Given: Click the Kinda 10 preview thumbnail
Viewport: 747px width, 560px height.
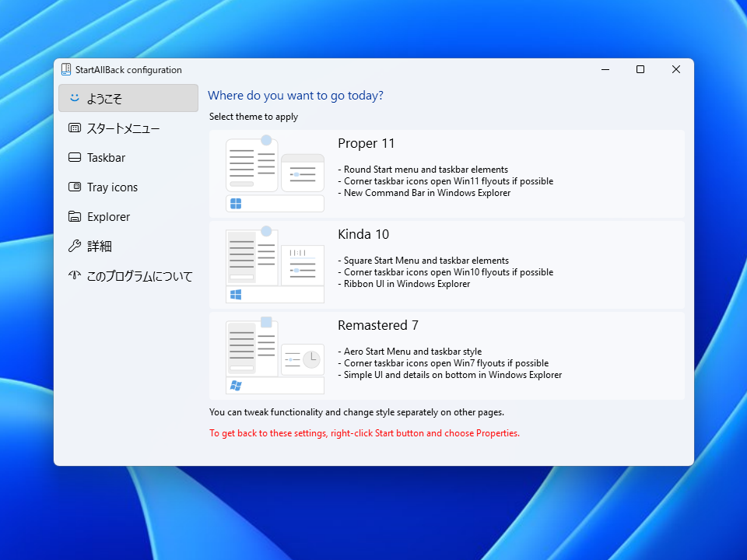Looking at the screenshot, I should pyautogui.click(x=275, y=264).
